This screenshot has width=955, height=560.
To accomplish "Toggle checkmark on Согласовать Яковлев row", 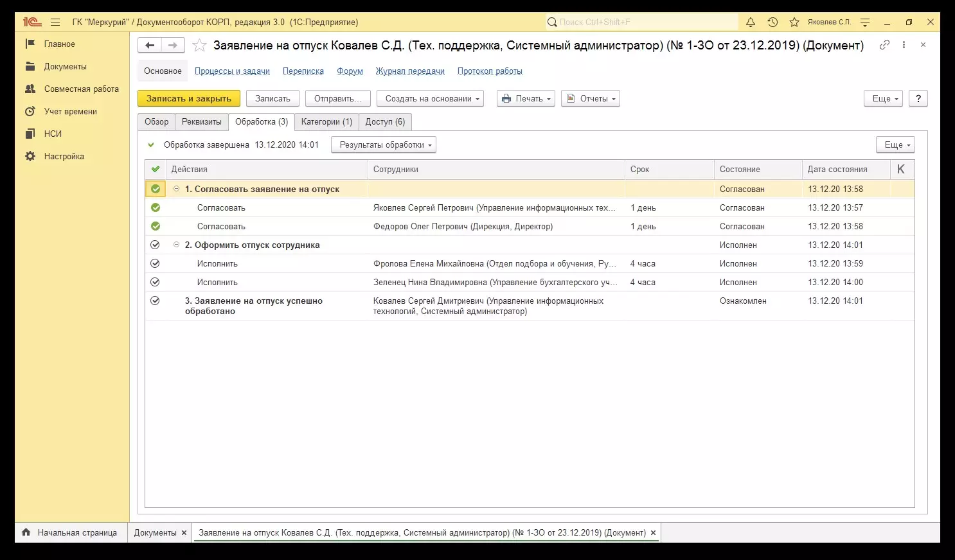I will 156,208.
